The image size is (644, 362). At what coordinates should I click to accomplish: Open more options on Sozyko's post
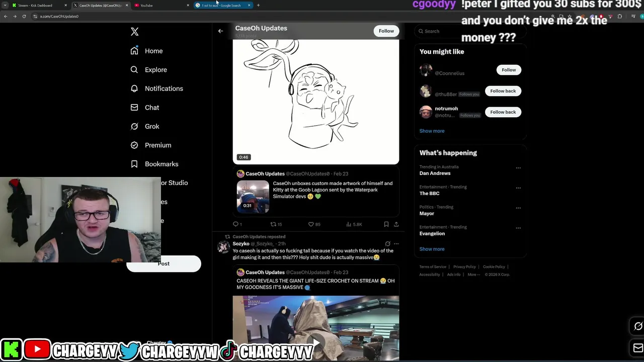pyautogui.click(x=396, y=244)
